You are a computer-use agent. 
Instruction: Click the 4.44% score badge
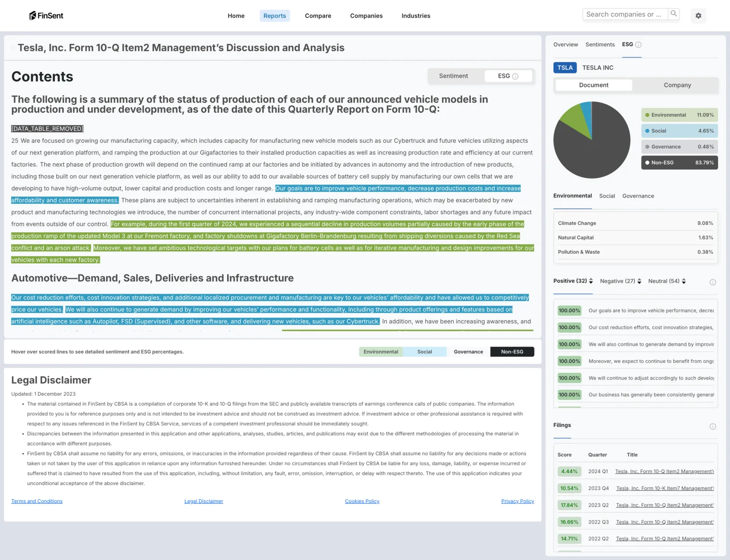pyautogui.click(x=569, y=472)
